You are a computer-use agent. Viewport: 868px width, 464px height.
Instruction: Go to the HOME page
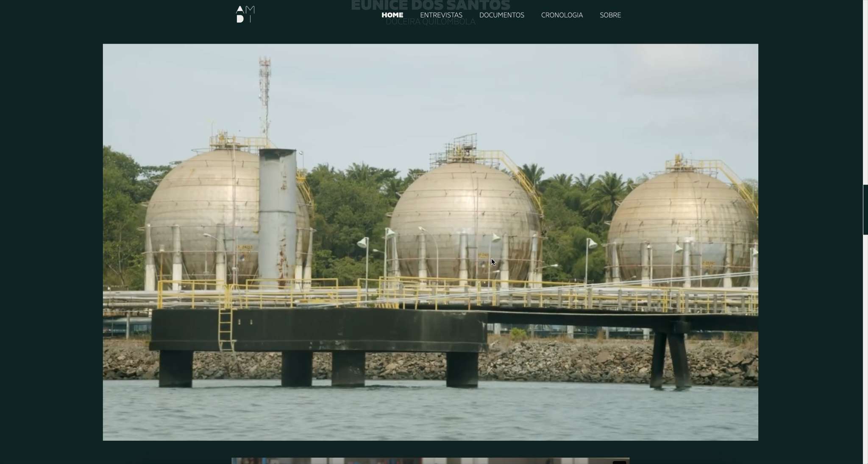(392, 15)
